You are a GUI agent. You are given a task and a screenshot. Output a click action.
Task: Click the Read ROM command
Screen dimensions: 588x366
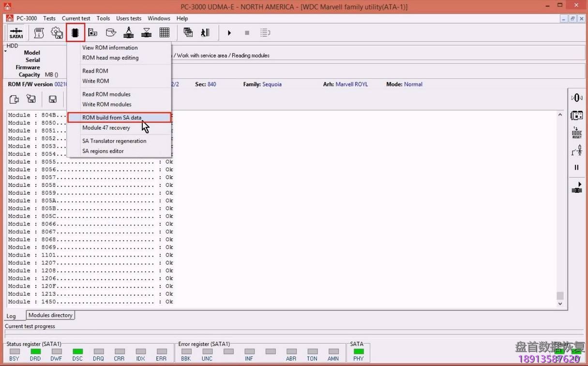(95, 71)
